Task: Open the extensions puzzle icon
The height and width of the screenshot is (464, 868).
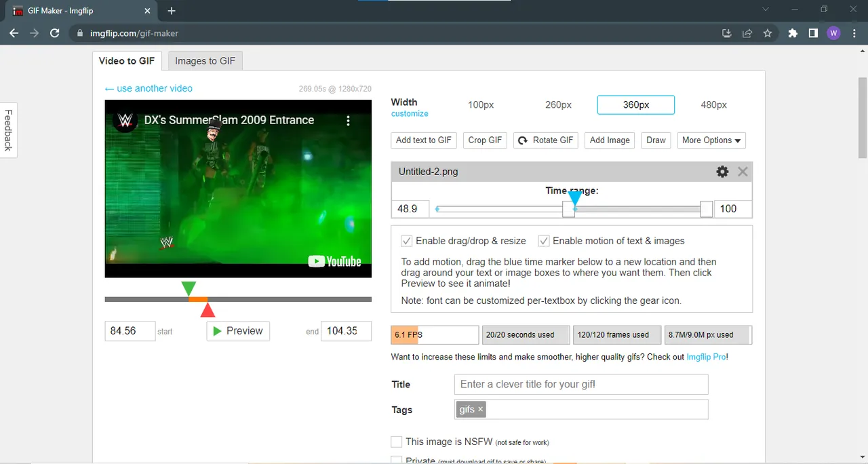Action: 793,33
